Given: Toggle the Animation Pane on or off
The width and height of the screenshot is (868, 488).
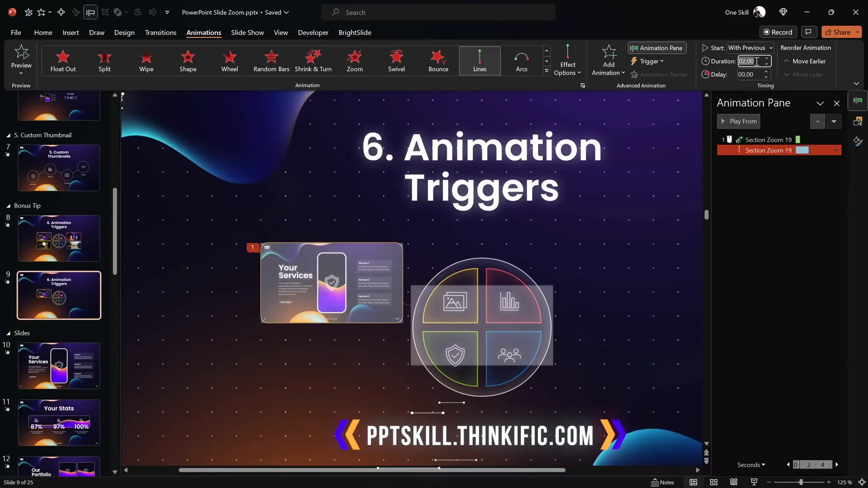Looking at the screenshot, I should point(656,48).
